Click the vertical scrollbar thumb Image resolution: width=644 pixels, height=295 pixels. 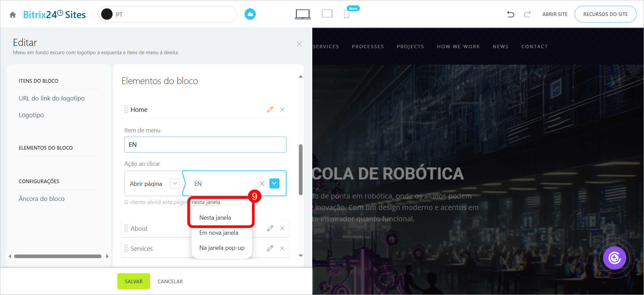[301, 169]
